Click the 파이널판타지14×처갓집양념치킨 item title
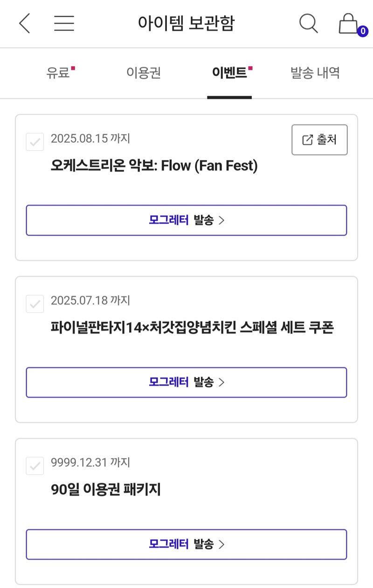The image size is (373, 588). point(192,328)
